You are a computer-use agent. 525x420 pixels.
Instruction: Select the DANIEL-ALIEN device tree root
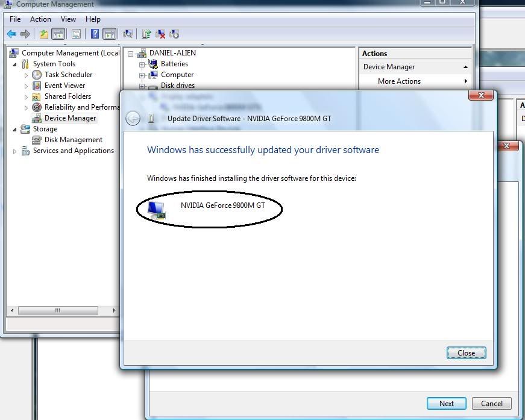(172, 53)
